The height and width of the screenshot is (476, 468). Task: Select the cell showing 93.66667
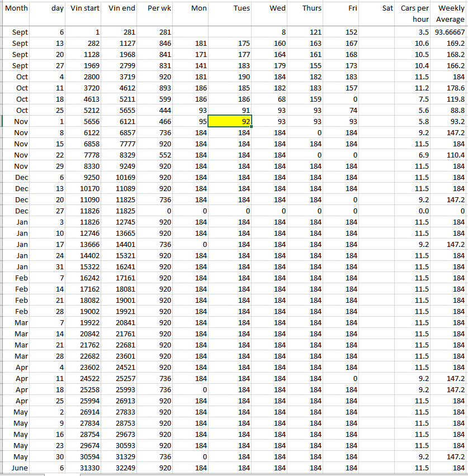(x=450, y=32)
